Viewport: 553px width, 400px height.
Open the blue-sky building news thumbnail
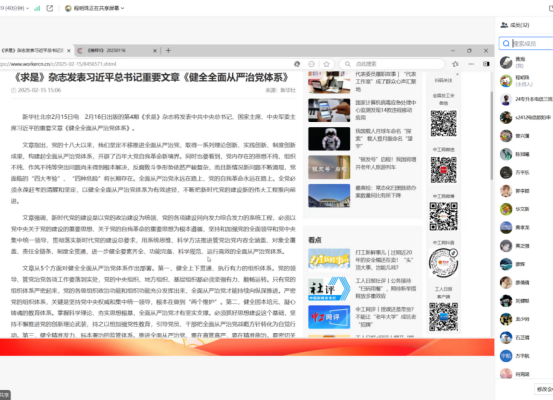tap(329, 195)
